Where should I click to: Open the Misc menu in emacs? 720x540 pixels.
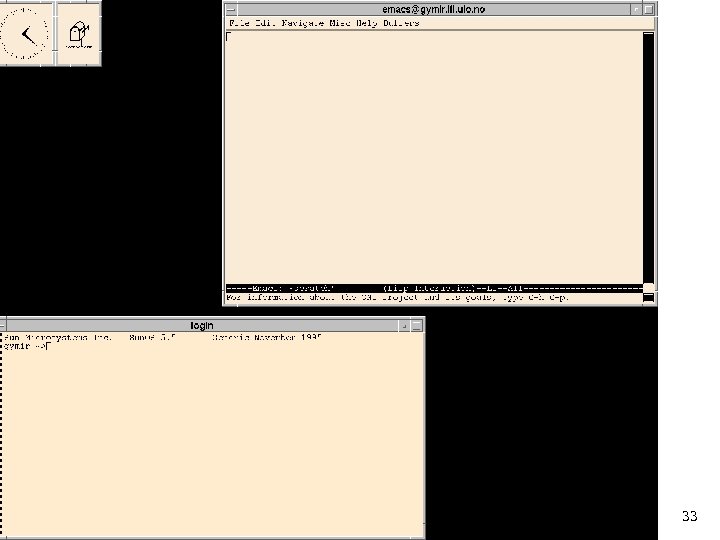[340, 23]
